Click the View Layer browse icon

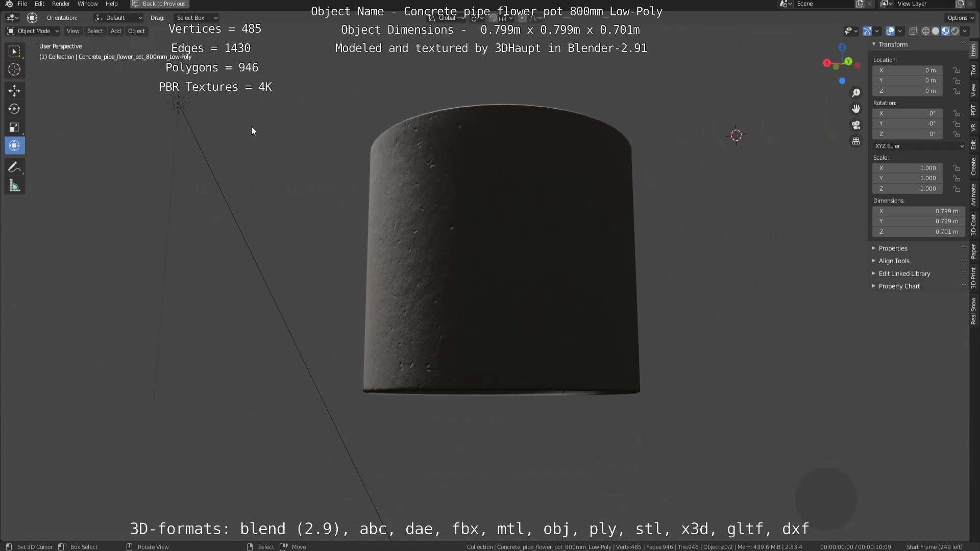[887, 4]
